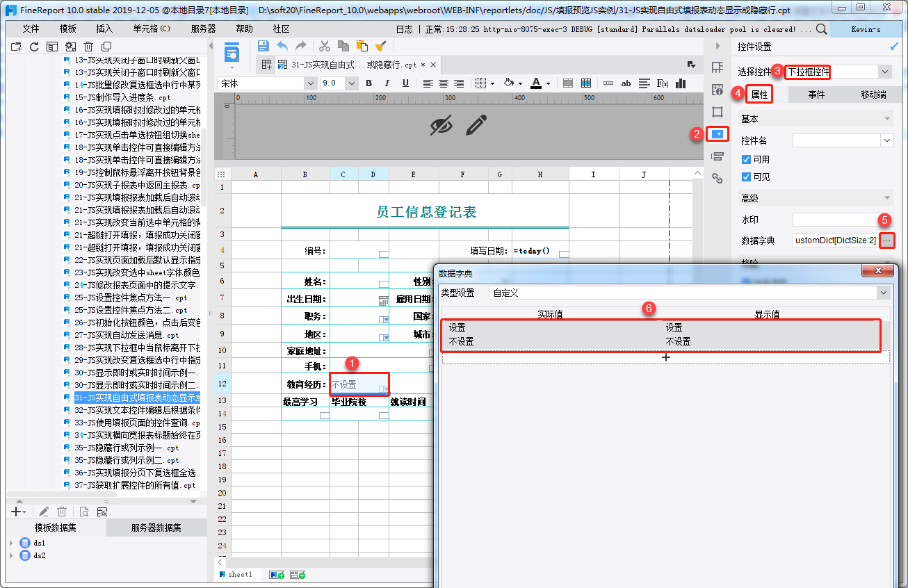
Task: Toggle the 可用 checkbox
Action: (747, 159)
